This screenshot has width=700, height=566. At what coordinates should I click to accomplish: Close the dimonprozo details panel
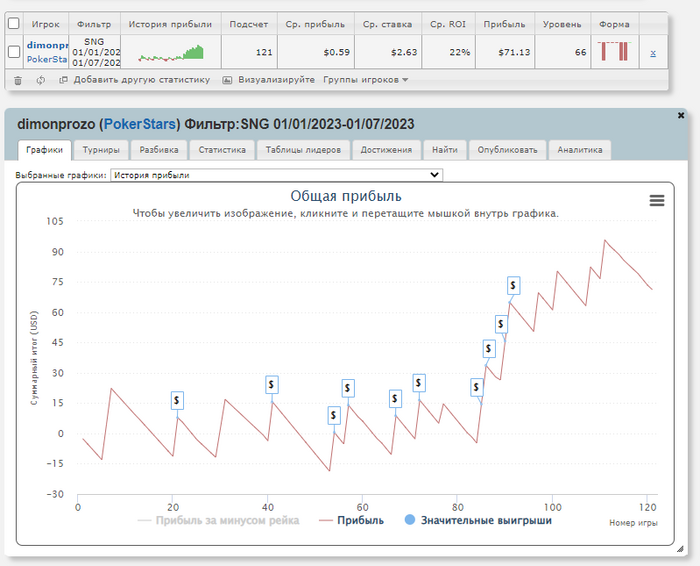[x=681, y=115]
